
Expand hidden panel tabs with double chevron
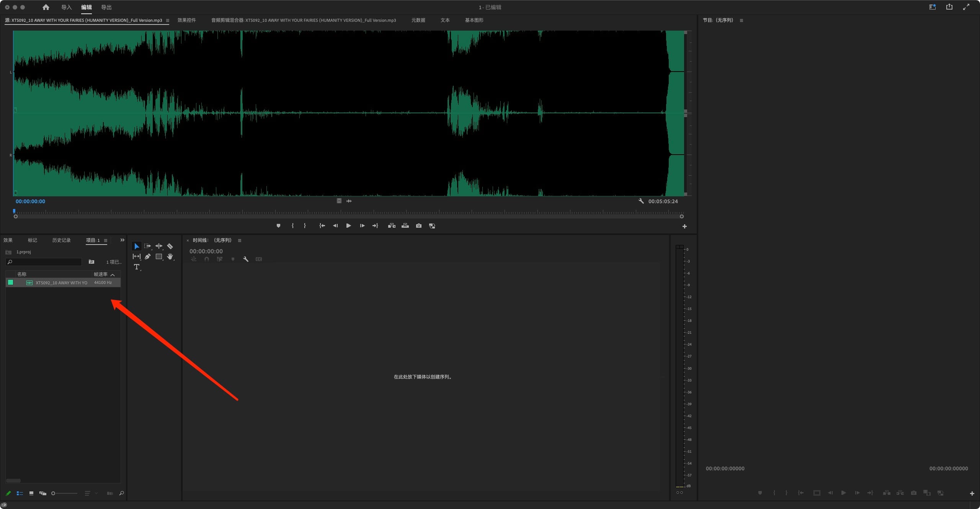click(x=122, y=240)
